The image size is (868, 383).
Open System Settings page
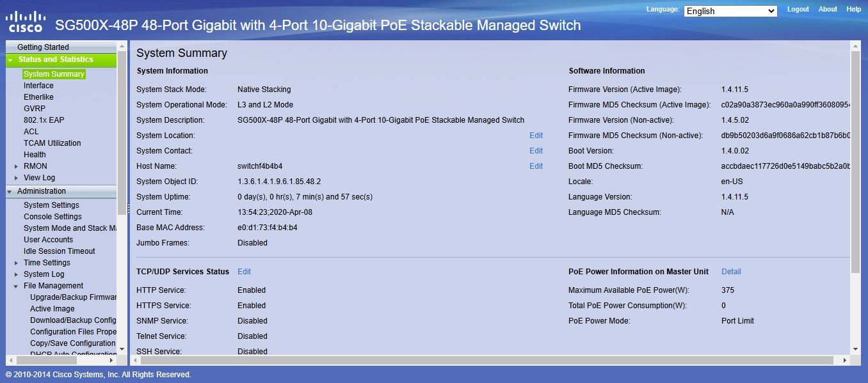[x=51, y=205]
